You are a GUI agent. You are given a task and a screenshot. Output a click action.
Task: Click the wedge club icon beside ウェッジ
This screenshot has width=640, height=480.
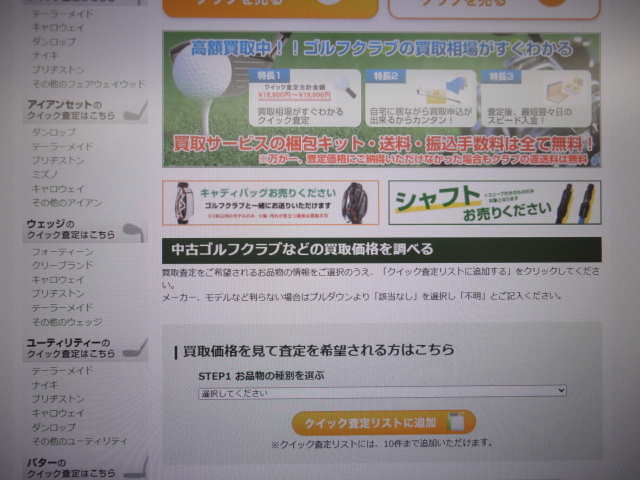[134, 232]
